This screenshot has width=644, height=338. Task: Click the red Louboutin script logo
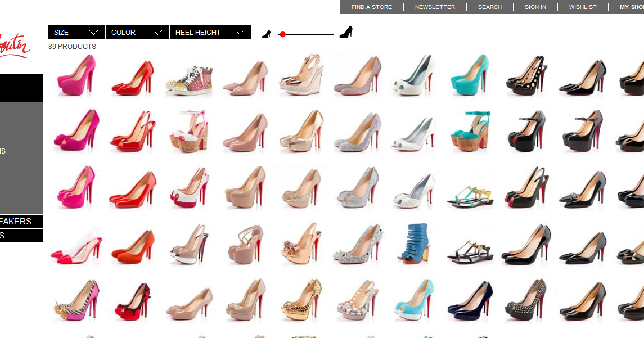point(15,46)
